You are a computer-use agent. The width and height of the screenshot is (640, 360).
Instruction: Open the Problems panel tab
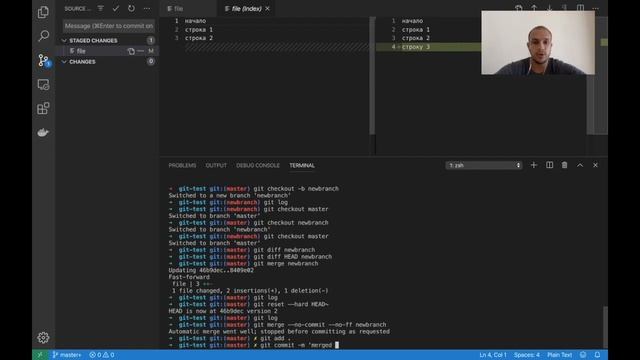click(182, 165)
